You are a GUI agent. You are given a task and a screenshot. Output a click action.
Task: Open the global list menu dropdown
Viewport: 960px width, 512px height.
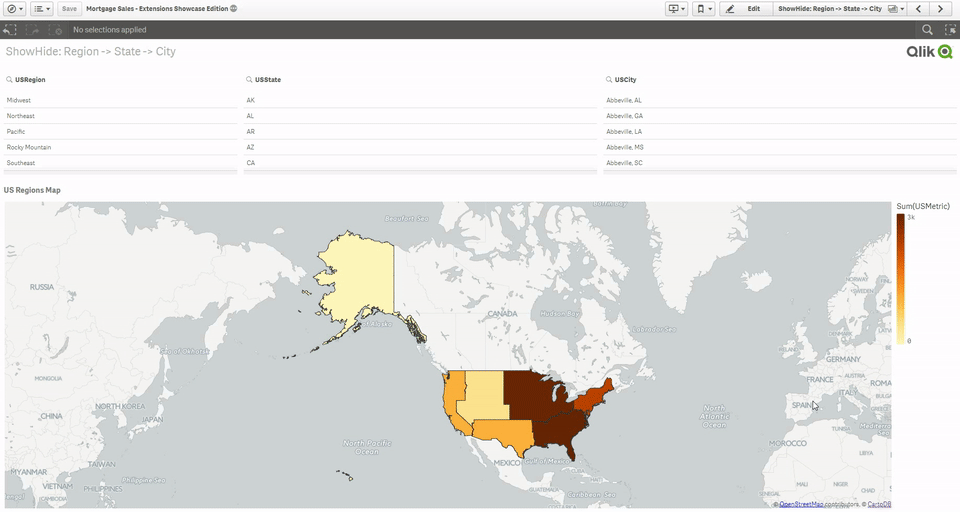42,9
